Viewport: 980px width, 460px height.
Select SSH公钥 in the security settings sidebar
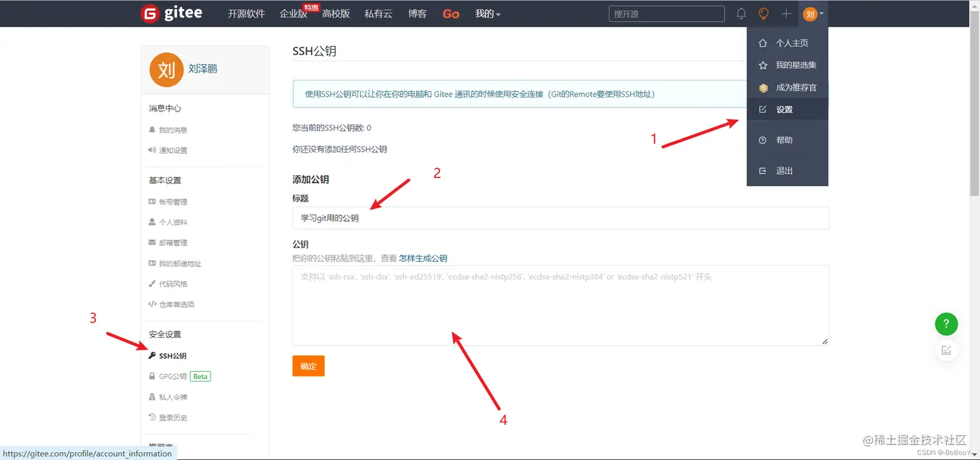click(171, 355)
